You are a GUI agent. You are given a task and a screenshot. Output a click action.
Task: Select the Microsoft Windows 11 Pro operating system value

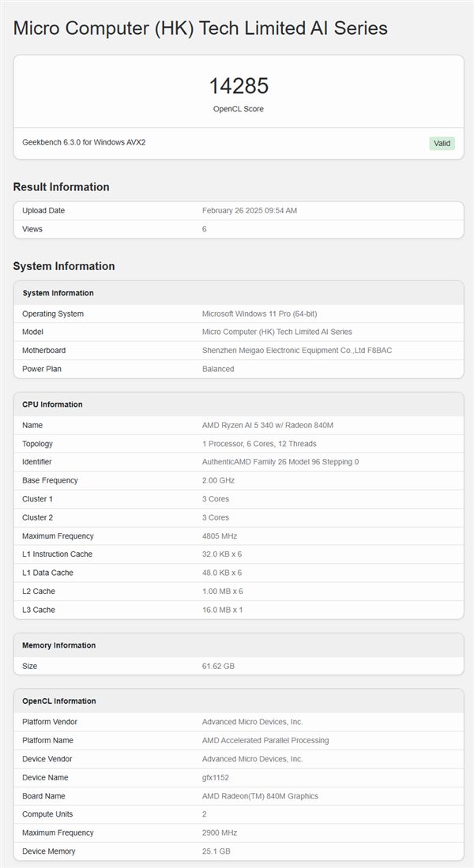point(260,314)
